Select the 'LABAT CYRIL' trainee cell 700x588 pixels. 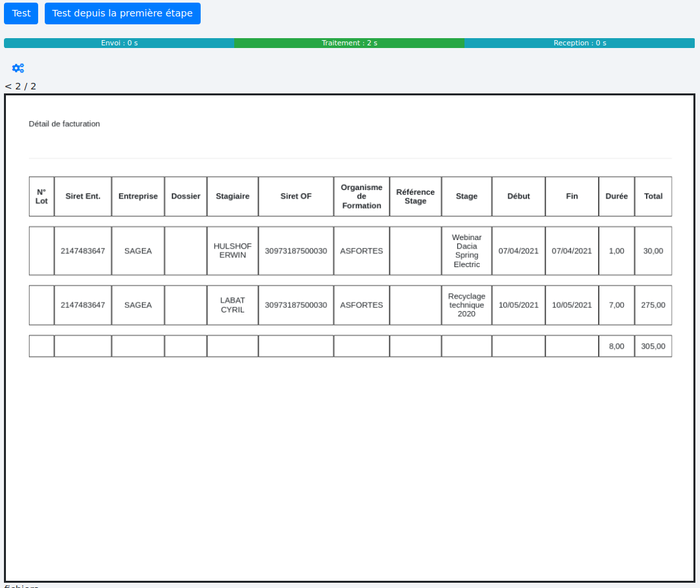(232, 305)
